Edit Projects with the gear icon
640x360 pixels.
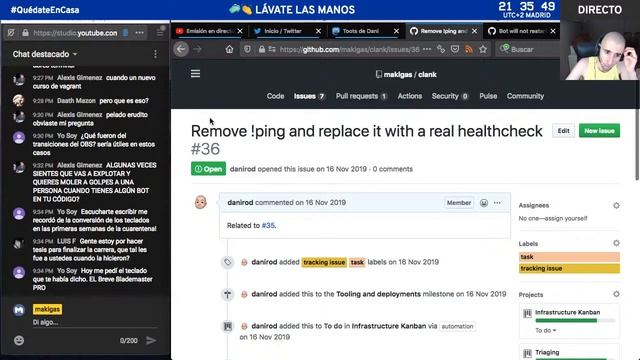point(616,294)
